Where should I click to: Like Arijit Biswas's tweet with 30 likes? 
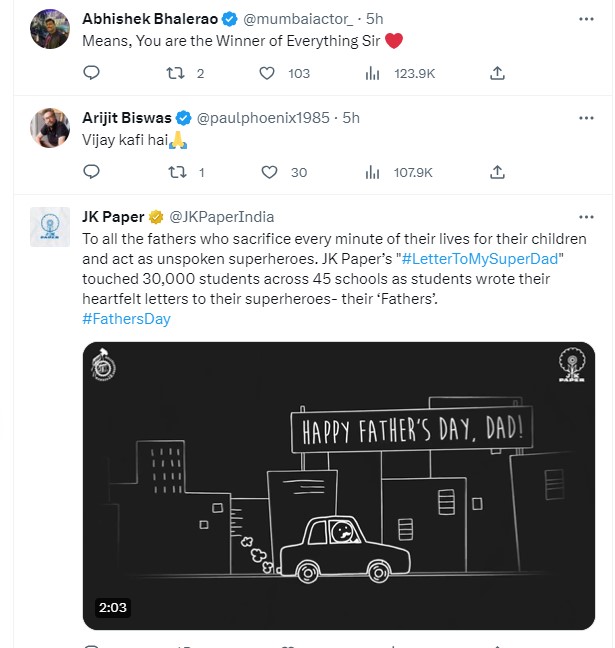coord(267,172)
